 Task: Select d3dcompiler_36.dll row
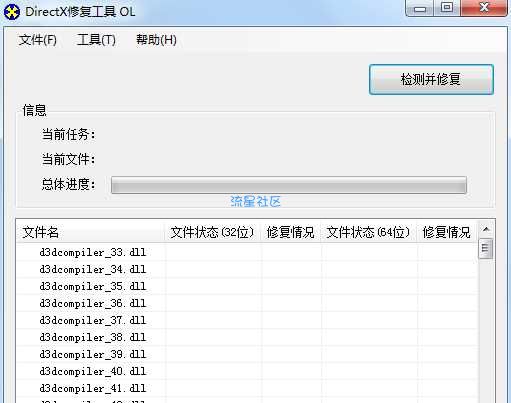[247, 303]
